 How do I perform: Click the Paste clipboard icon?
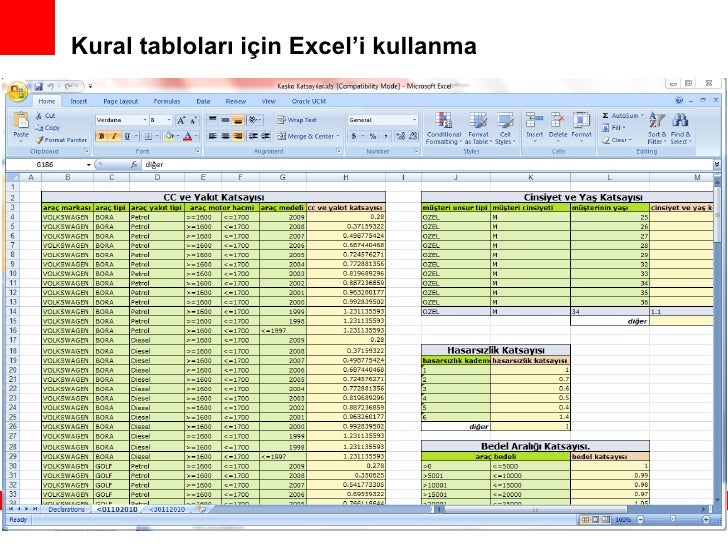[x=21, y=121]
